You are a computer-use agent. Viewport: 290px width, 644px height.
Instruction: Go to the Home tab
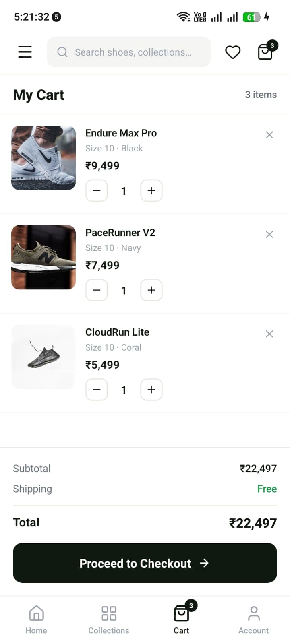[36, 620]
